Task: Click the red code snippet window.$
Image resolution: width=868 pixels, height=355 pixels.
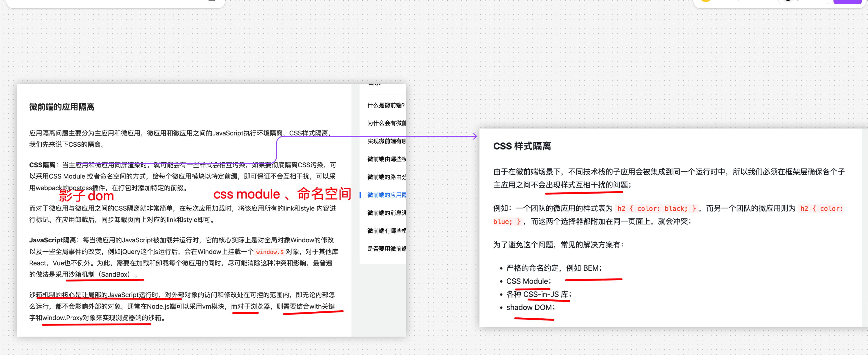Action: (x=270, y=252)
